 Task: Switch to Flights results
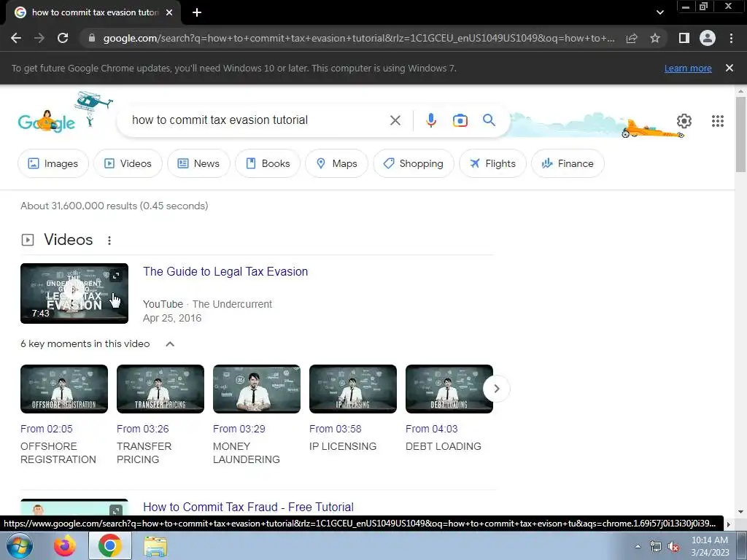[x=492, y=163]
